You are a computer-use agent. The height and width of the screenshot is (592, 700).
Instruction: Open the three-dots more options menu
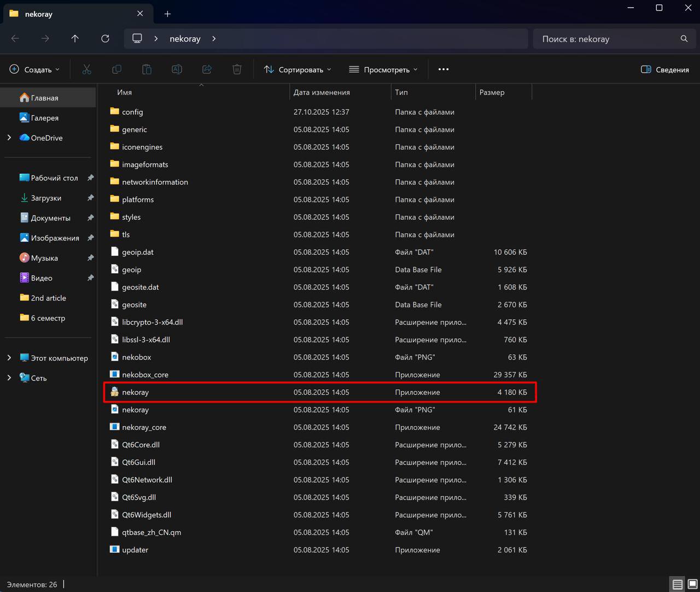[x=444, y=69]
